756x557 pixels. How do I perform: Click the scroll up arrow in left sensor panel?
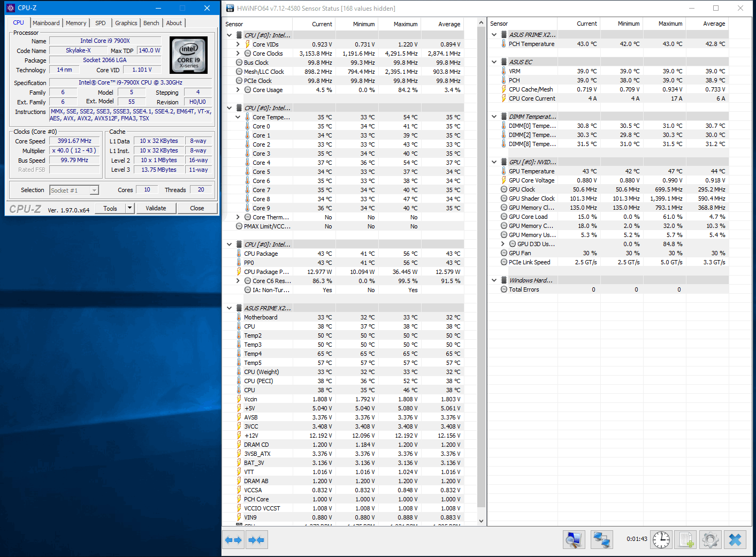[x=480, y=23]
